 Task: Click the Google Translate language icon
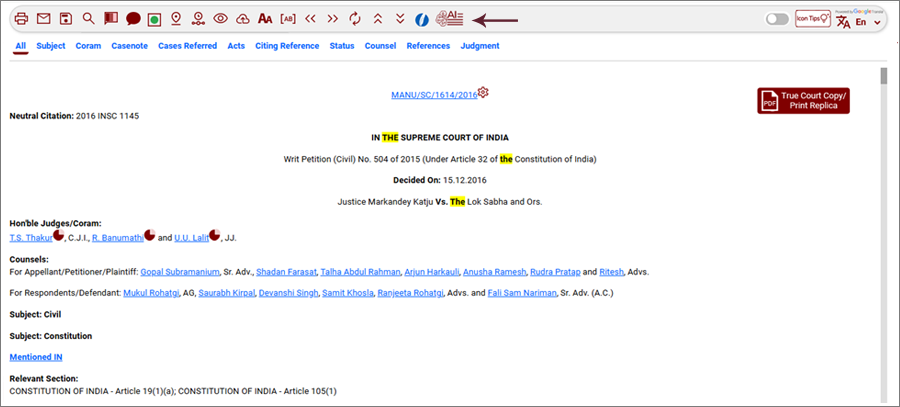click(x=843, y=21)
